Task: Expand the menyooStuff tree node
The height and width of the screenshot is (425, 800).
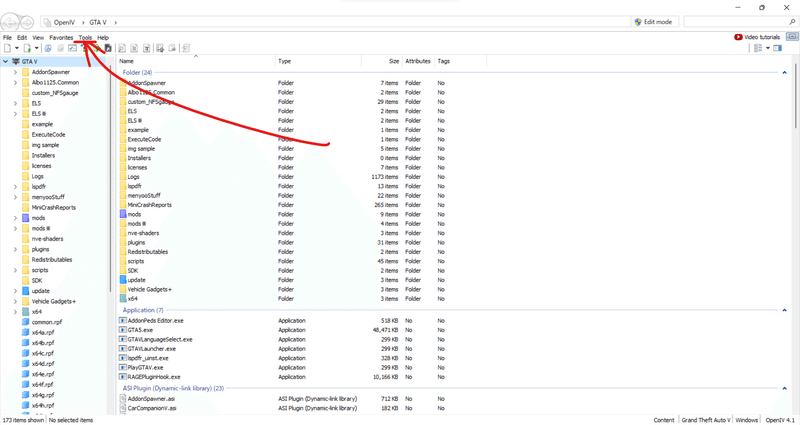Action: pos(15,197)
